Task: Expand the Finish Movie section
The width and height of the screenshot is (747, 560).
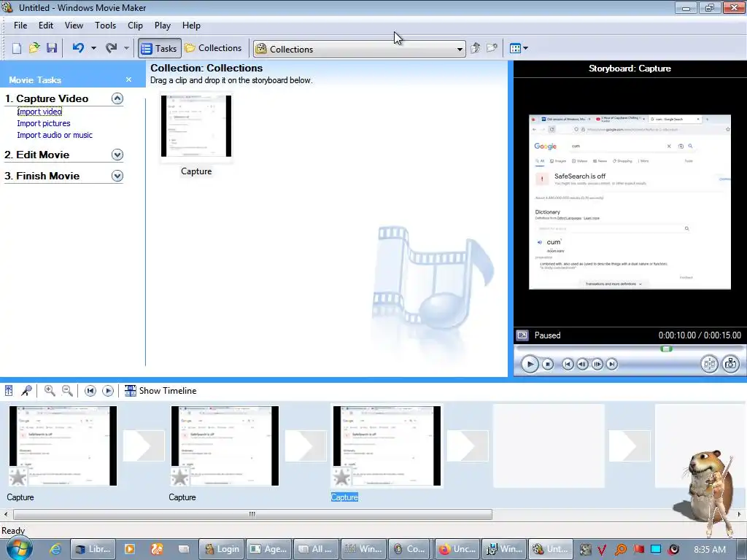Action: coord(117,176)
